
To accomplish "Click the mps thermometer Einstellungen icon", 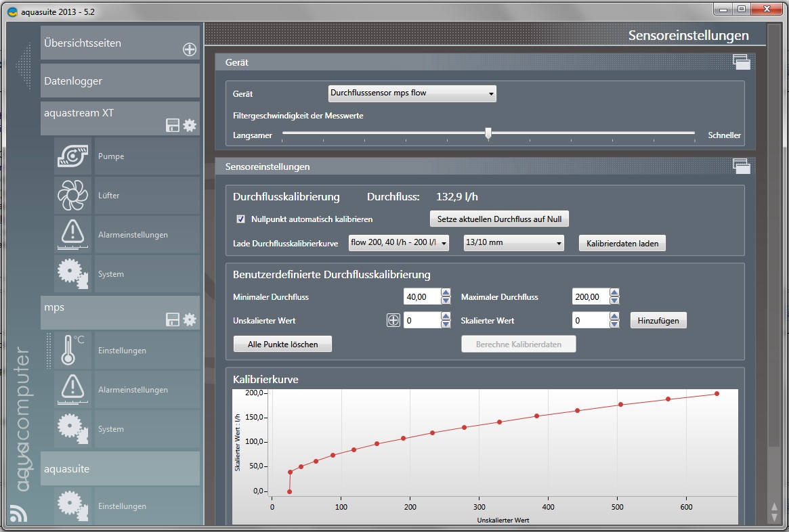I will pyautogui.click(x=72, y=351).
